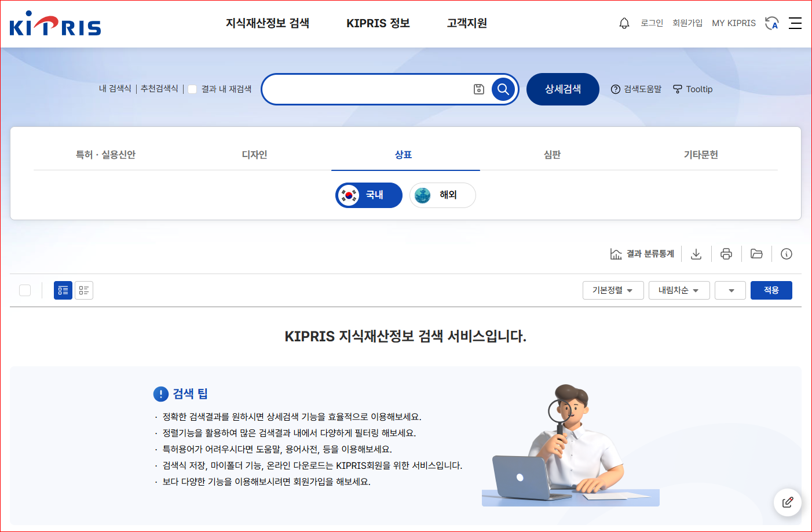This screenshot has height=532, width=812.
Task: Open 결과 분류통계 chart icon
Action: [x=616, y=254]
